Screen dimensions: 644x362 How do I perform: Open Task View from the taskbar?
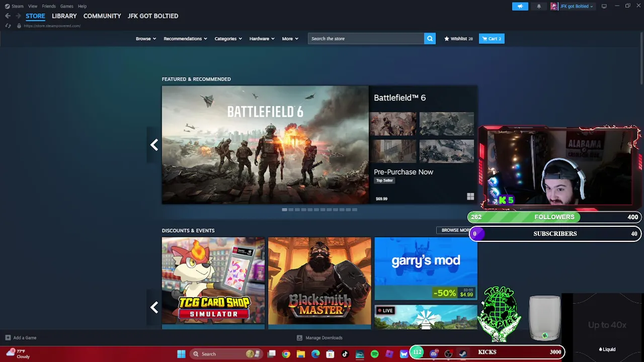[x=271, y=354]
